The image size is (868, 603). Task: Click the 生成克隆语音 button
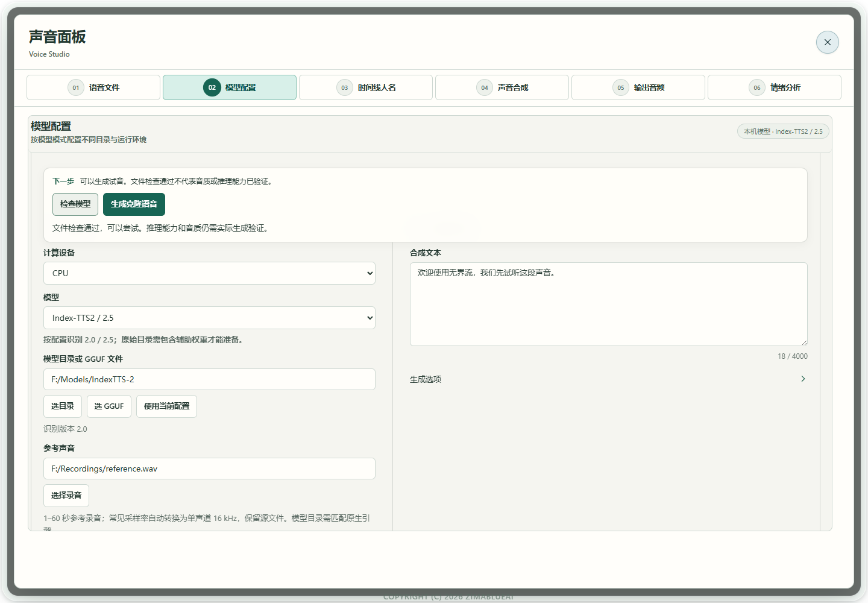(134, 204)
